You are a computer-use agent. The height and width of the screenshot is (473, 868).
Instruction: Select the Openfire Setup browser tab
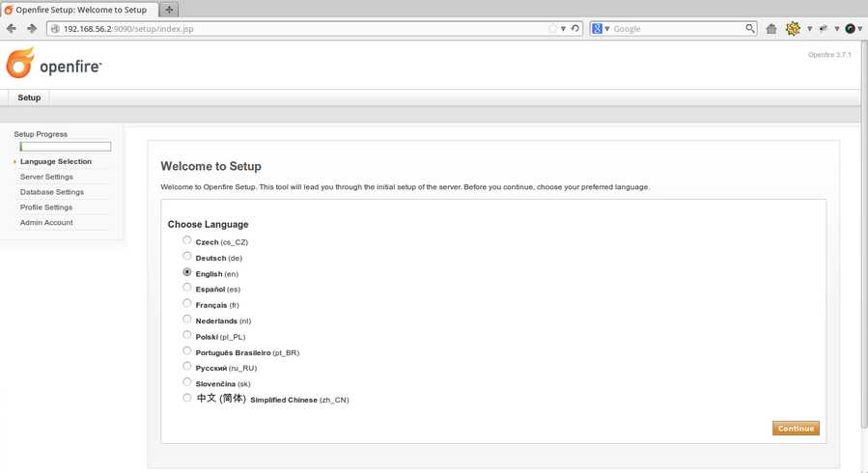79,10
